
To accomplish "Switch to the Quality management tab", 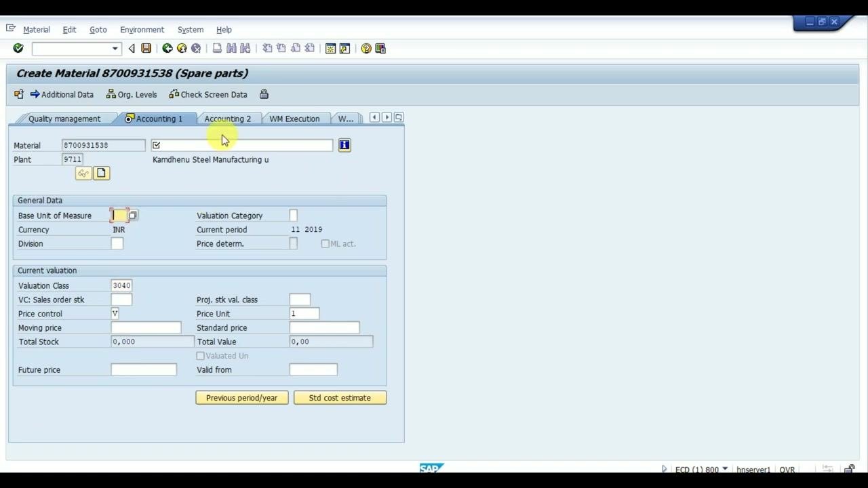I will tap(64, 119).
